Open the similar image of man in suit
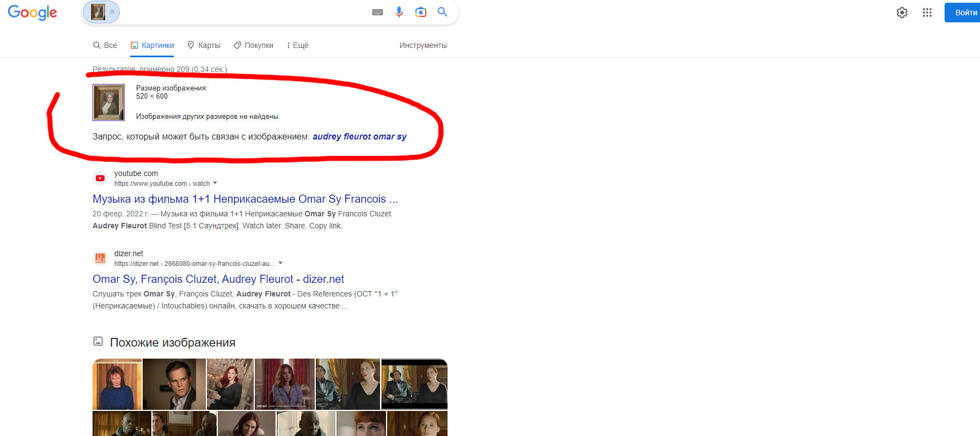The image size is (980, 436). [174, 384]
